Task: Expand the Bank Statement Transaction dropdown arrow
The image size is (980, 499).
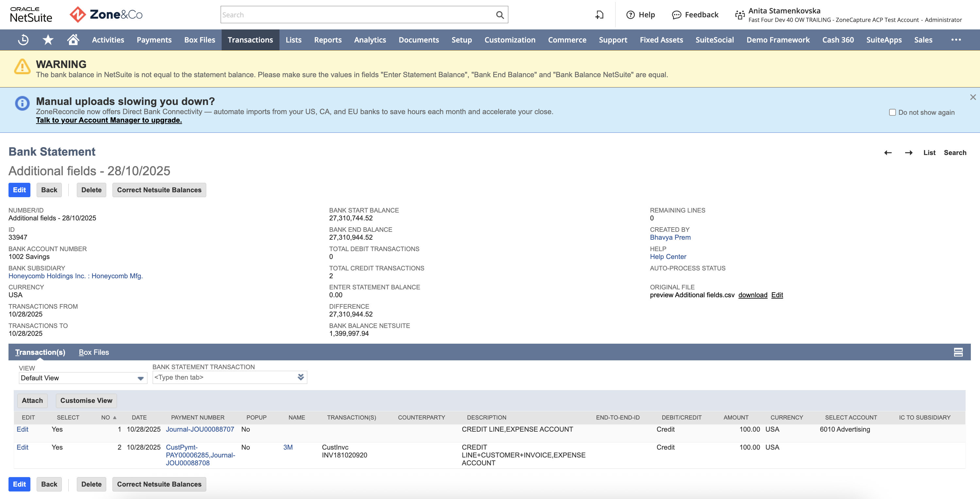Action: [x=300, y=377]
